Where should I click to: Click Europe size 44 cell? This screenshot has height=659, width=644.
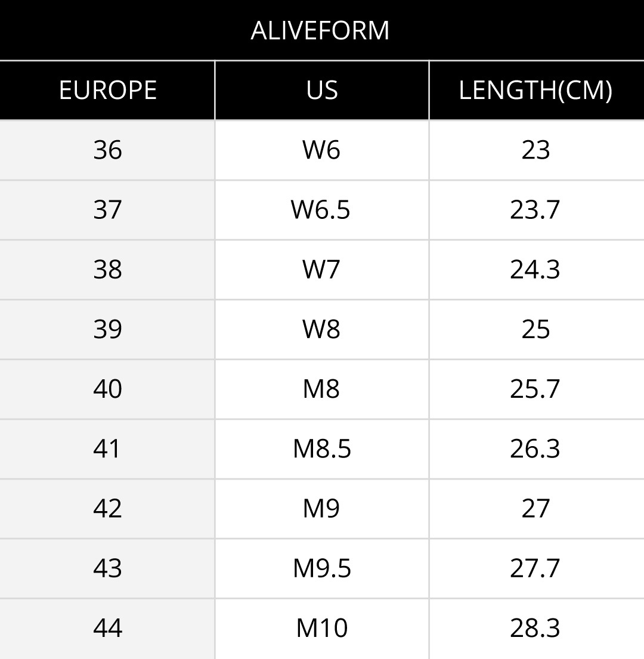(x=107, y=628)
